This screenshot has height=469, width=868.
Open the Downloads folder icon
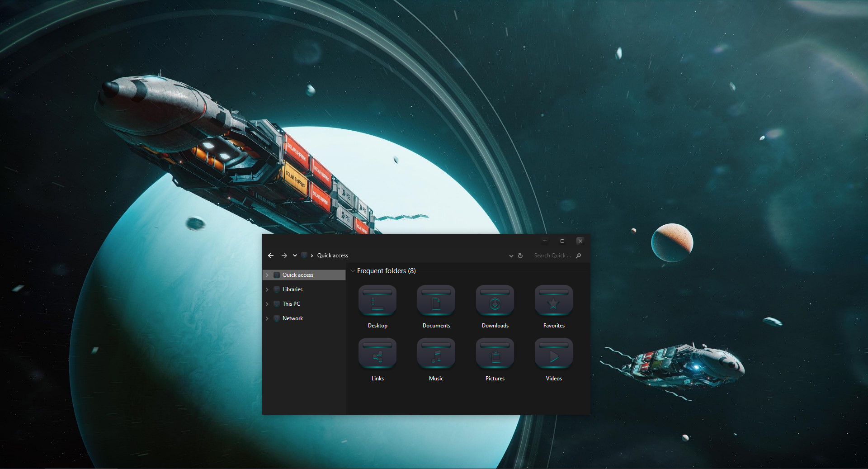click(495, 300)
